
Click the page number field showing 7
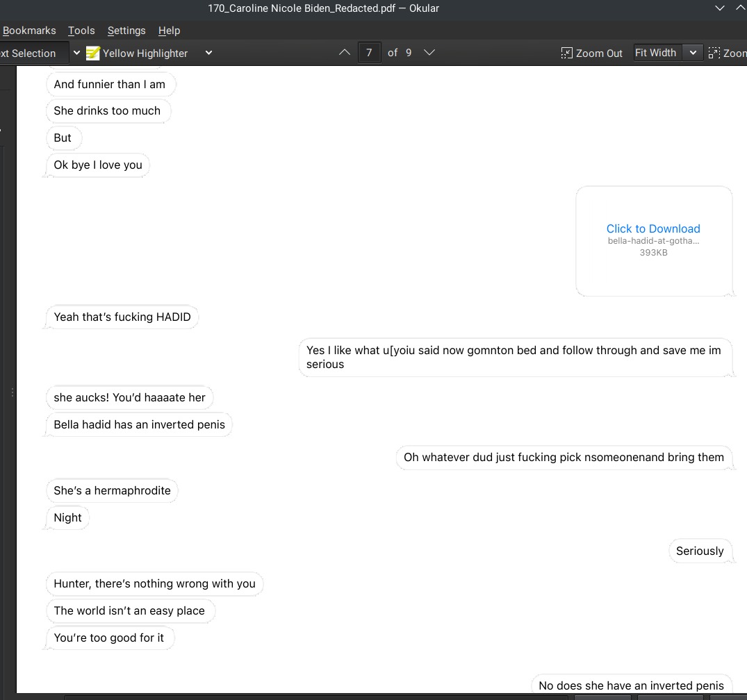pos(369,52)
